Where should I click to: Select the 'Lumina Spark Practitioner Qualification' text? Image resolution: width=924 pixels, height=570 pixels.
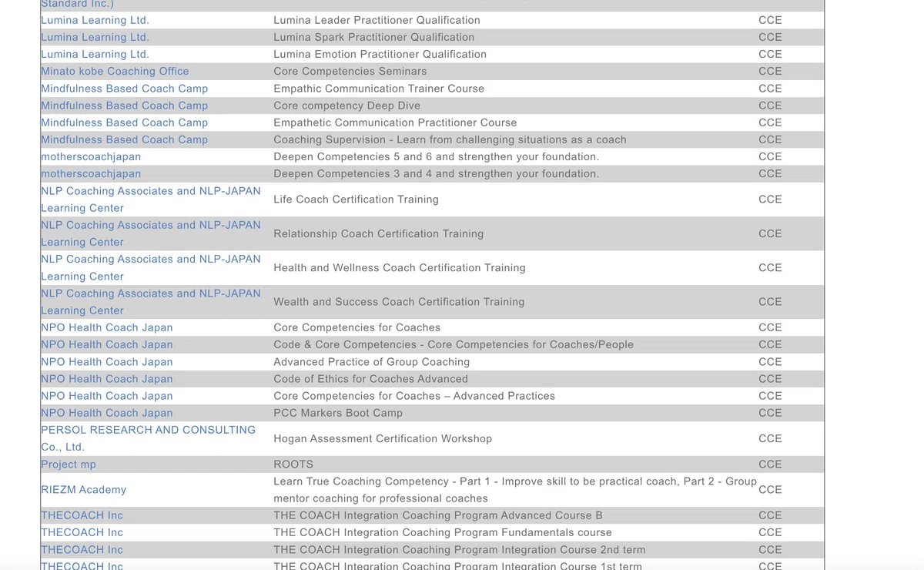point(374,37)
